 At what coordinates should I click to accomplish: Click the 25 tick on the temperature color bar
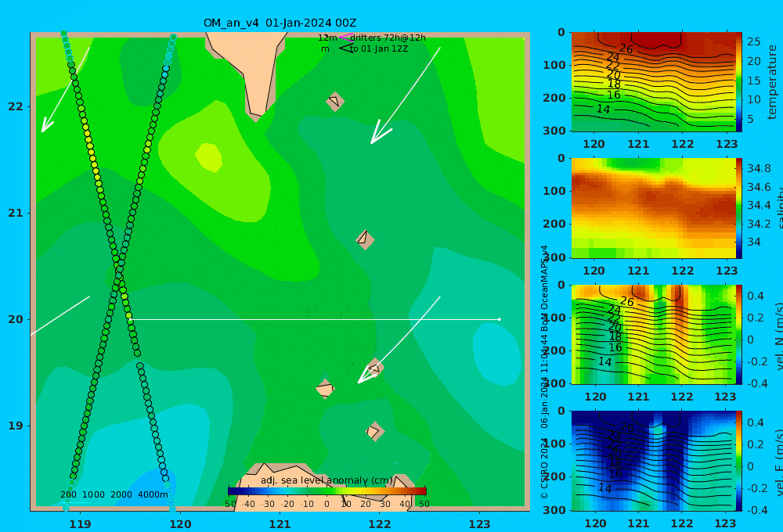pos(753,42)
